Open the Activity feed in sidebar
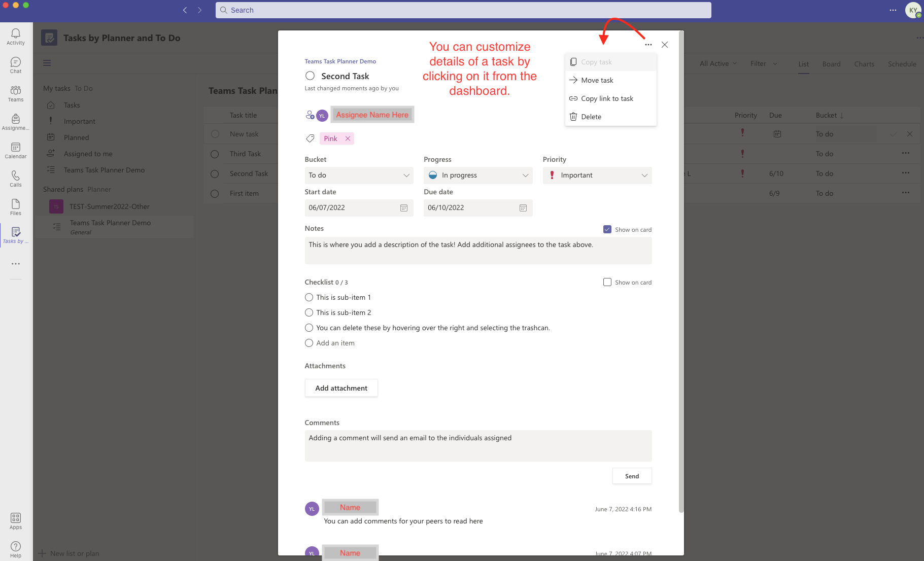Viewport: 924px width, 561px height. coord(15,34)
